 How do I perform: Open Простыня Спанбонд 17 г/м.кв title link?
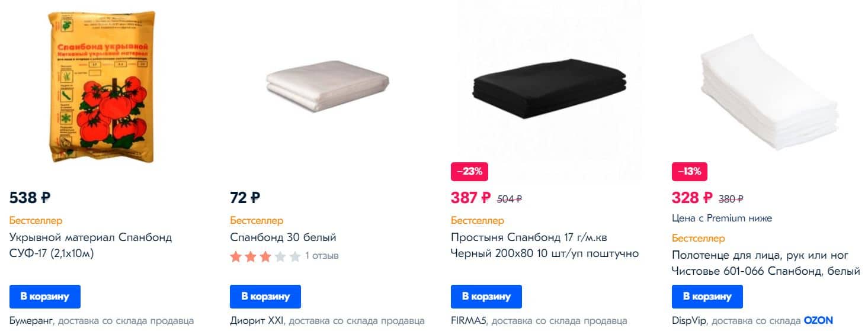(x=544, y=246)
